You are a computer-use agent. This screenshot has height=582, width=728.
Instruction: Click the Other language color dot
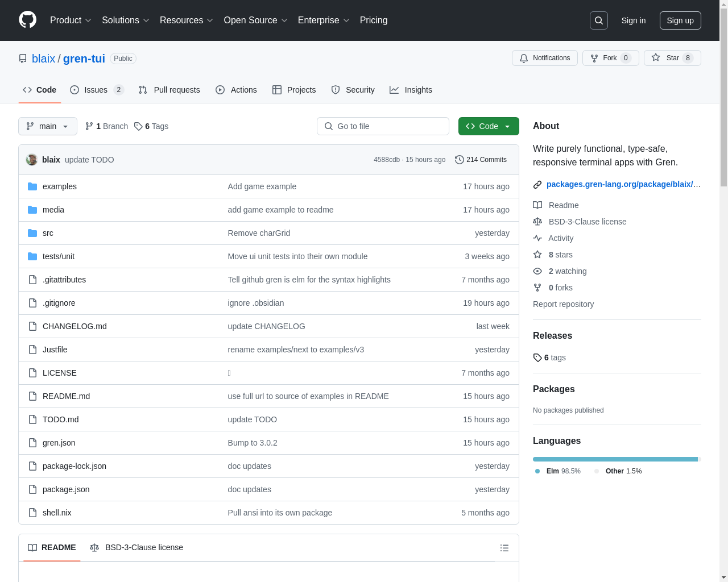point(597,471)
